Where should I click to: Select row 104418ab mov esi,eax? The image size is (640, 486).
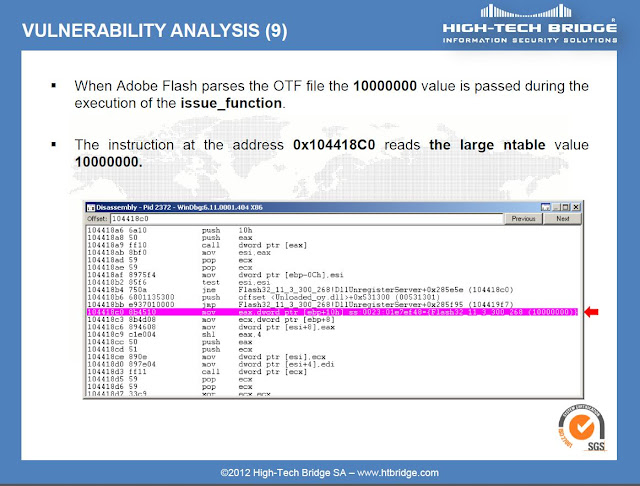[332, 253]
